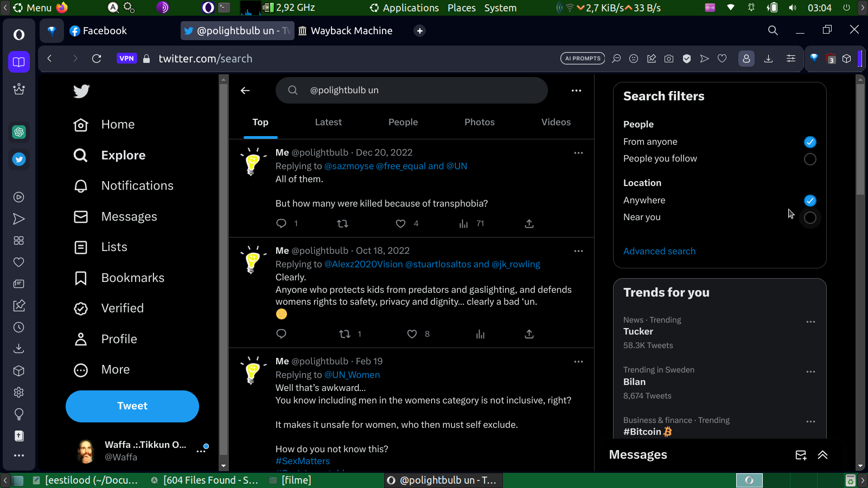
Task: Open options for Bilan trend
Action: [x=810, y=371]
